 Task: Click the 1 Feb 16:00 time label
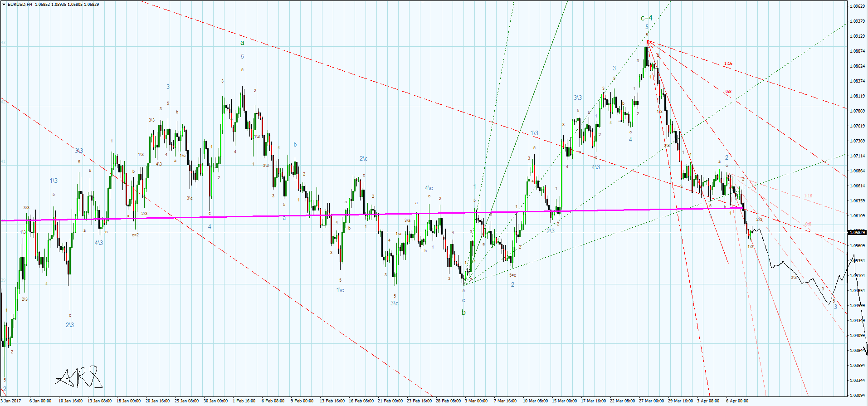[x=244, y=401]
